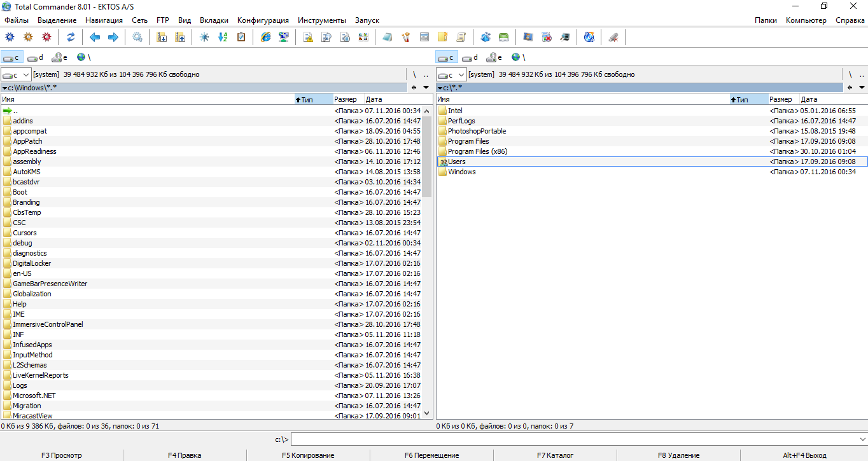
Task: Go forward using the right arrow icon
Action: [x=113, y=38]
